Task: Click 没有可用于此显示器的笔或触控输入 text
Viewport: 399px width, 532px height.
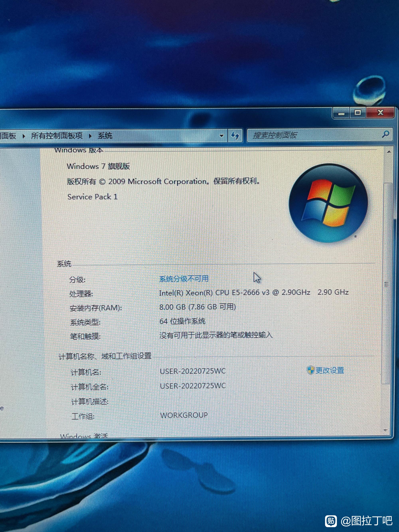Action: [x=216, y=335]
